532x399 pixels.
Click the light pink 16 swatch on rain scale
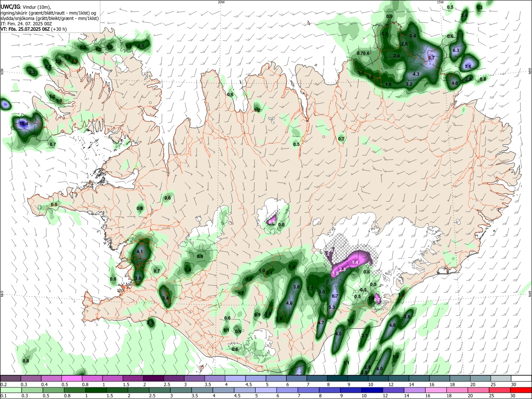click(436, 390)
